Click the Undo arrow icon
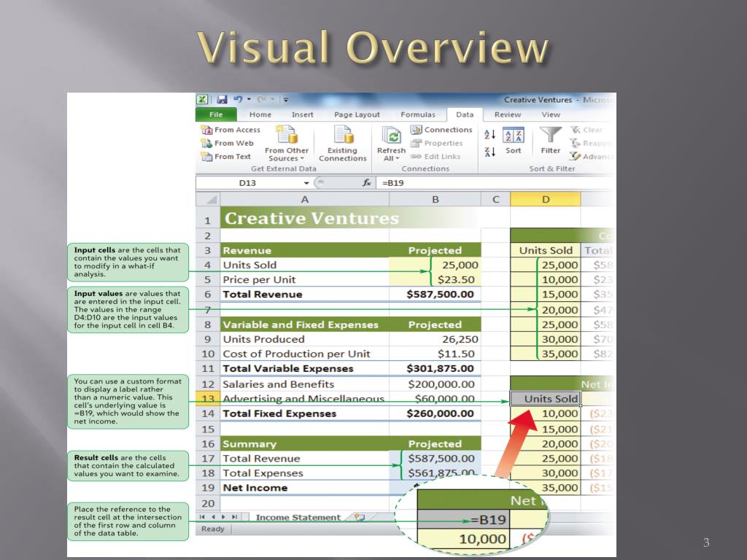 pos(238,99)
